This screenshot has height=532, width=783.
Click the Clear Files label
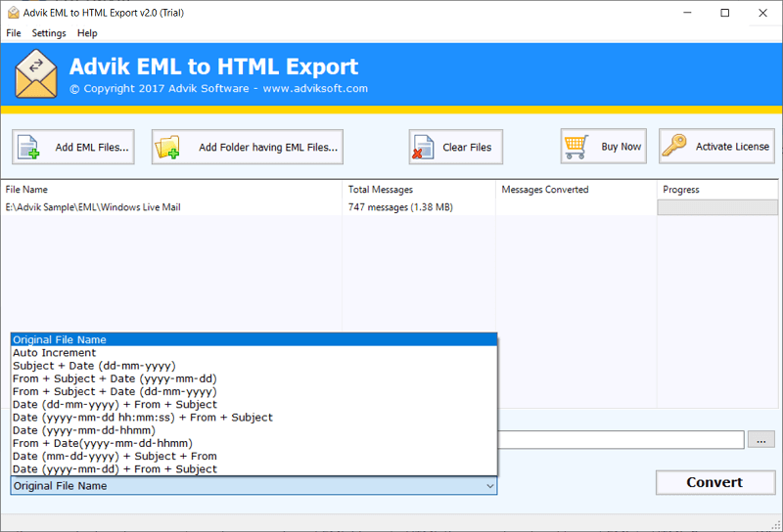(x=467, y=148)
